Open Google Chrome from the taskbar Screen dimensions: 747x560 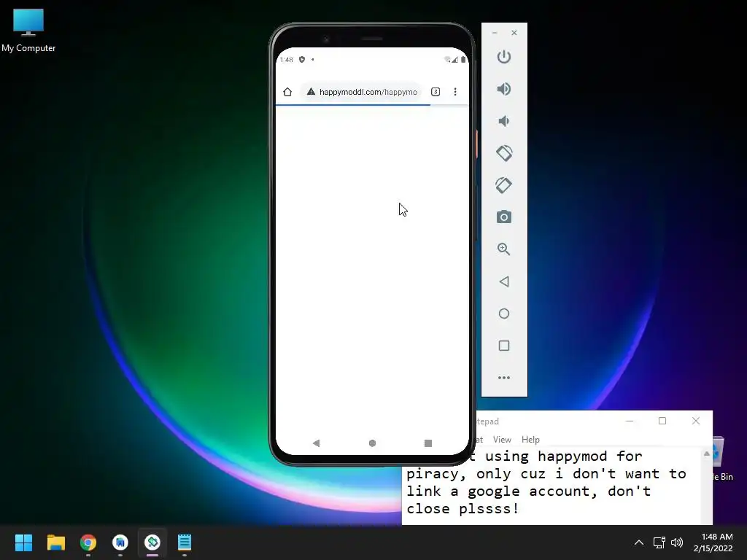click(x=88, y=542)
